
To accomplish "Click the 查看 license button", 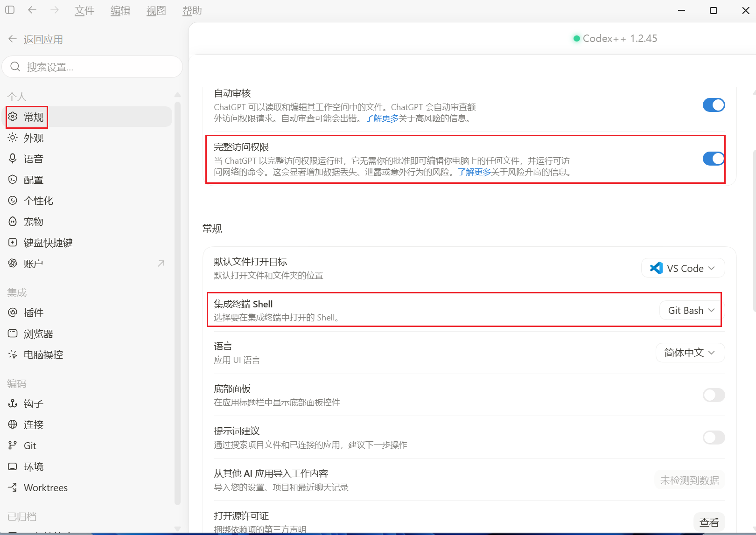I will tap(709, 522).
